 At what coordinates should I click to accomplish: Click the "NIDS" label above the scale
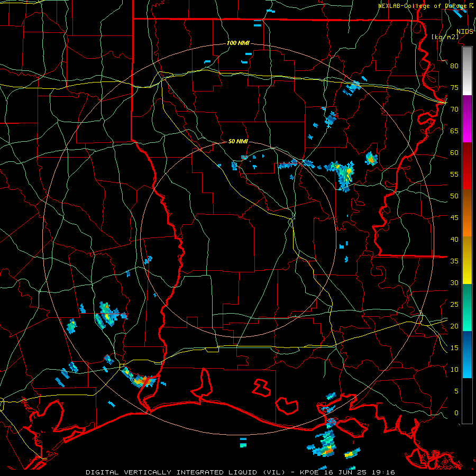464,32
